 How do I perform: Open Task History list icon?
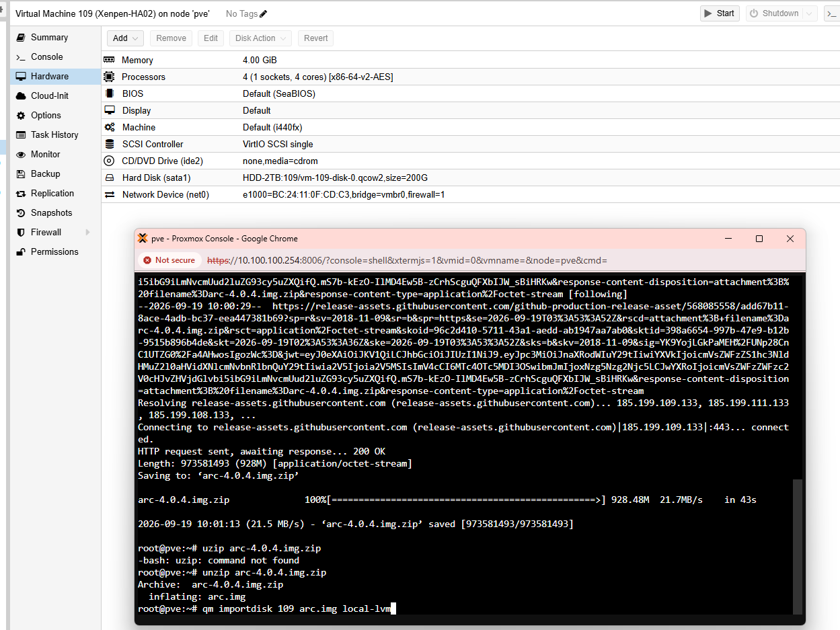pos(21,135)
